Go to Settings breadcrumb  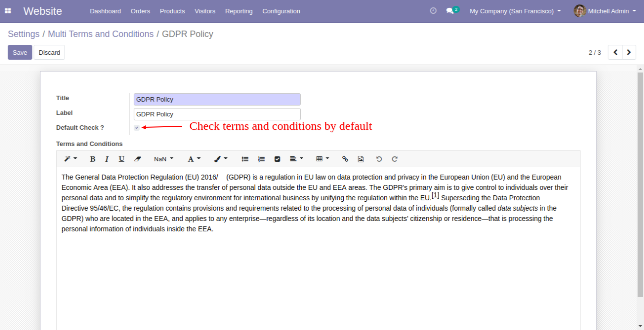[x=24, y=34]
